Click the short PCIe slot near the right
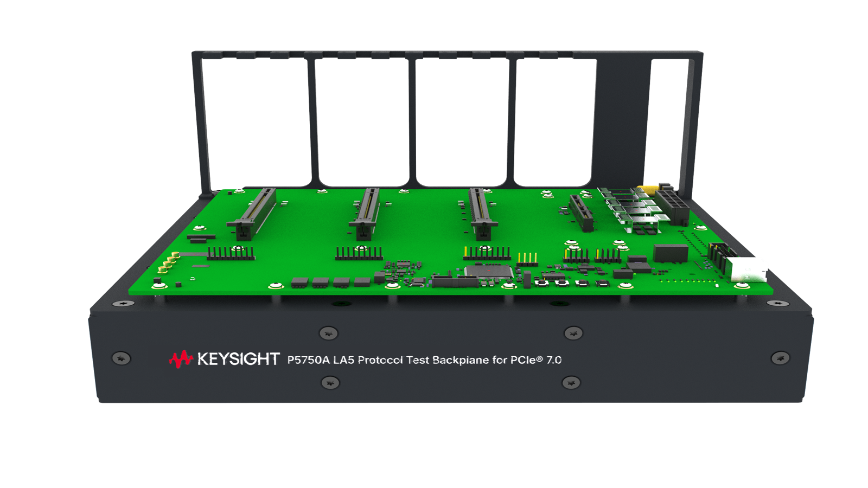The width and height of the screenshot is (868, 488). click(581, 213)
